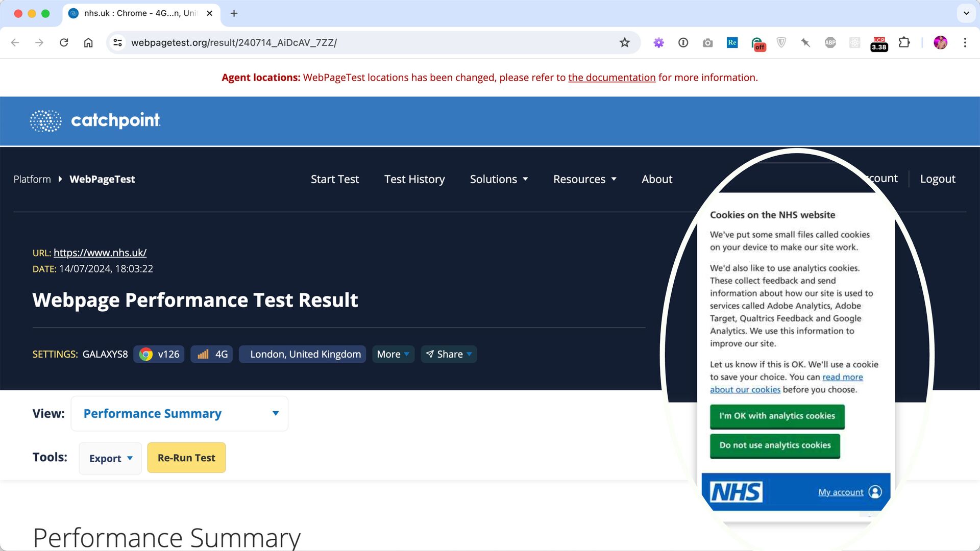Go back with the browser back arrow
This screenshot has width=980, height=551.
click(15, 42)
